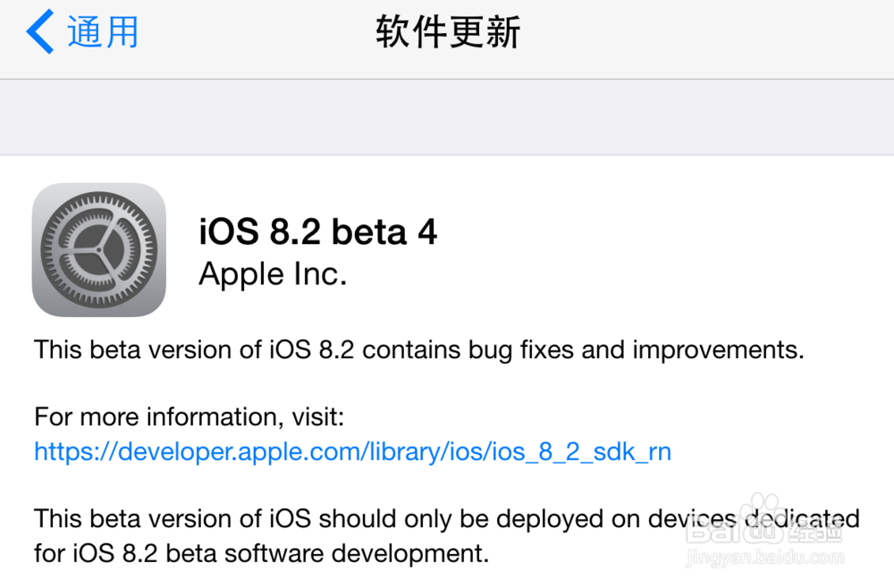Tap the word 'dedicated' under the watermark

click(x=802, y=519)
